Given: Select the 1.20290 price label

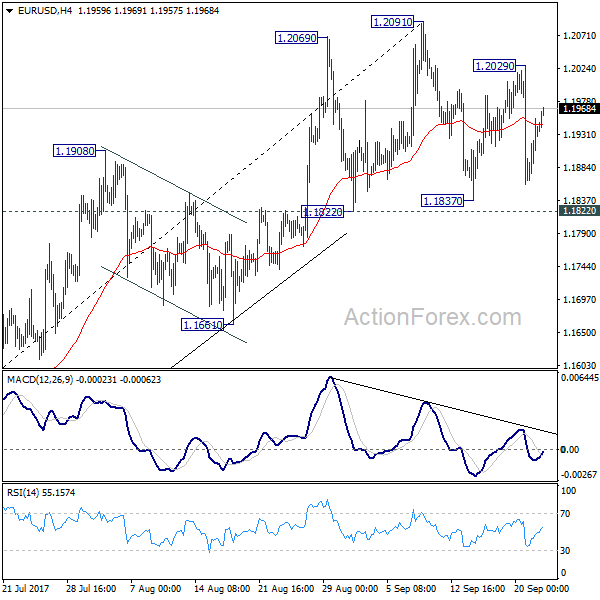Looking at the screenshot, I should tap(494, 66).
